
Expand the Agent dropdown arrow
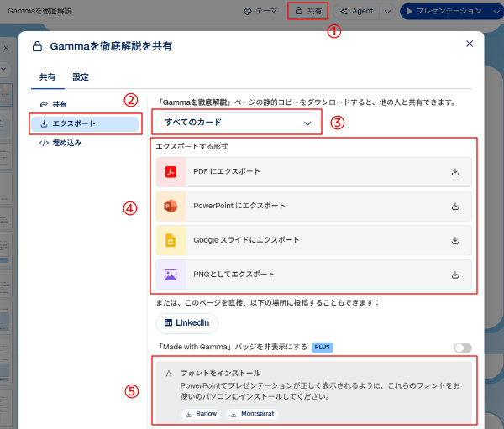pos(387,12)
